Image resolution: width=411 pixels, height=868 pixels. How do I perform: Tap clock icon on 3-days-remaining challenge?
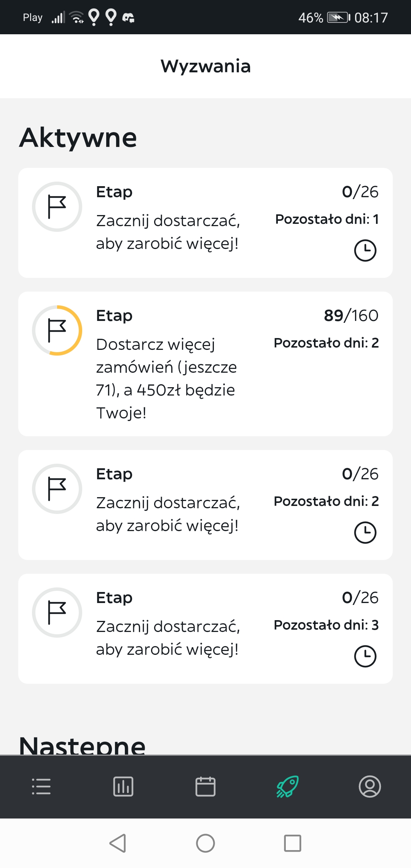[365, 656]
